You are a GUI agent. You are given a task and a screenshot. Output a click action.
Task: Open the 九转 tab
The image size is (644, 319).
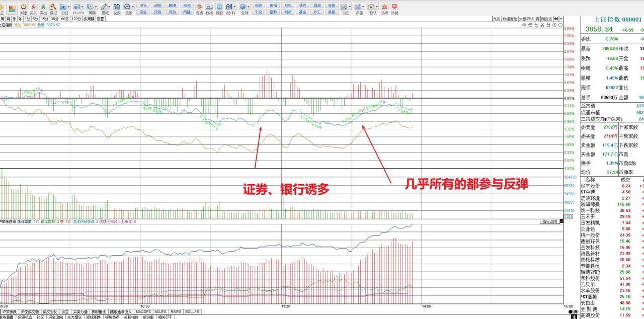pyautogui.click(x=497, y=19)
